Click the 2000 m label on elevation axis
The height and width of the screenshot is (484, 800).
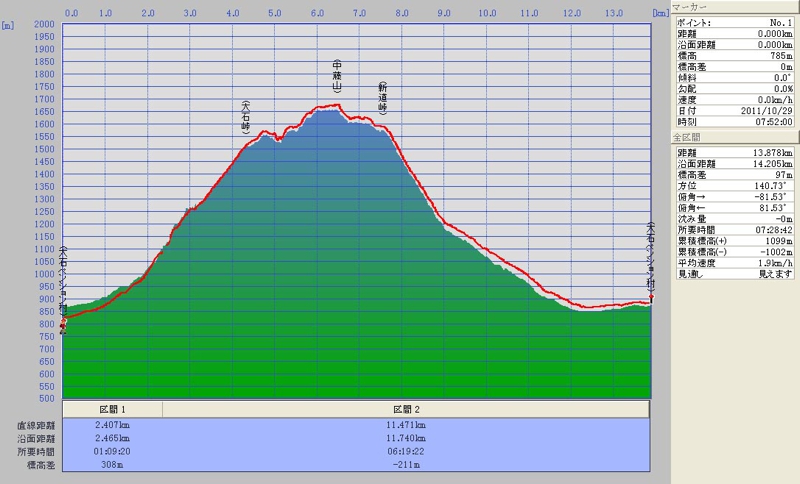[x=42, y=24]
